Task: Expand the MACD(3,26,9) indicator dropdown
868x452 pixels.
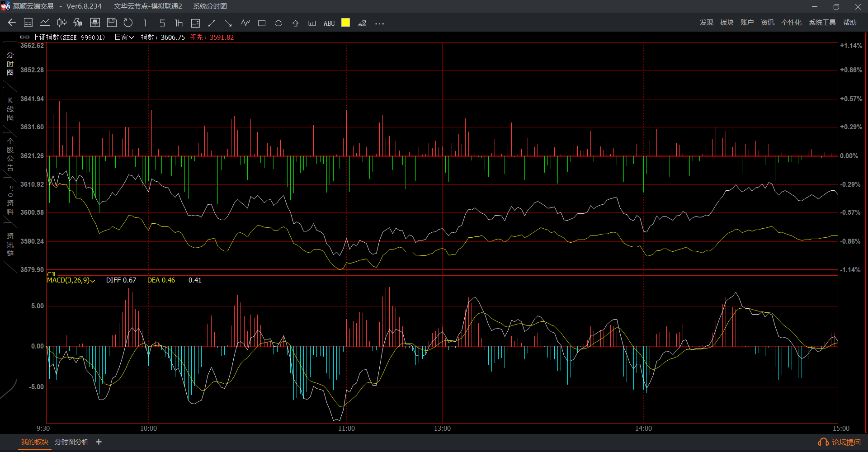Action: [71, 280]
